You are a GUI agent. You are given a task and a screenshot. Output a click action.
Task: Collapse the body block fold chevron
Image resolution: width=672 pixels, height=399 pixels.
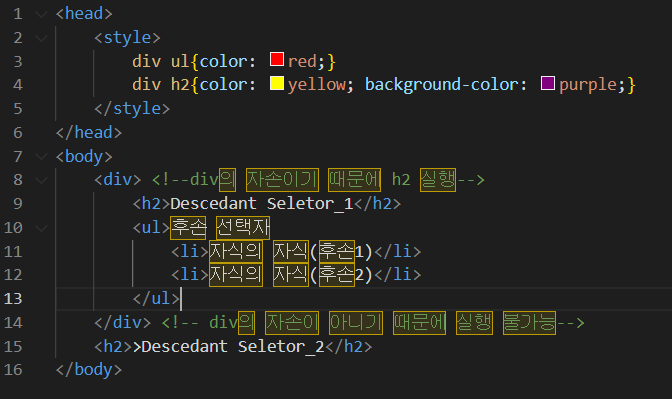coord(41,156)
